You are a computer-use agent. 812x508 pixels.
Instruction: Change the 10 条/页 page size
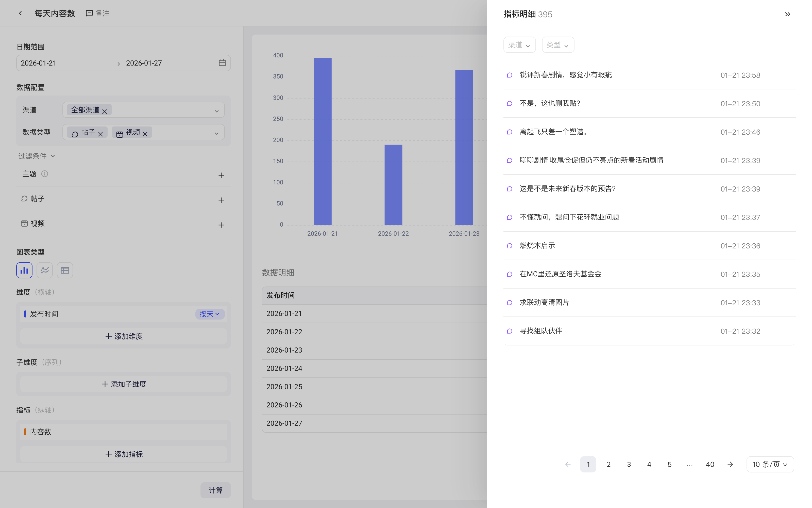tap(770, 464)
